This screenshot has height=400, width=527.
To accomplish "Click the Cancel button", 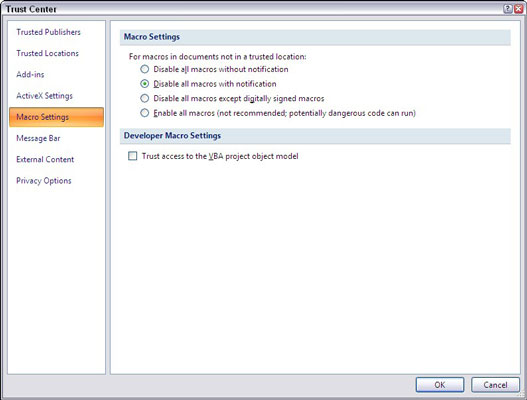I will (x=495, y=385).
